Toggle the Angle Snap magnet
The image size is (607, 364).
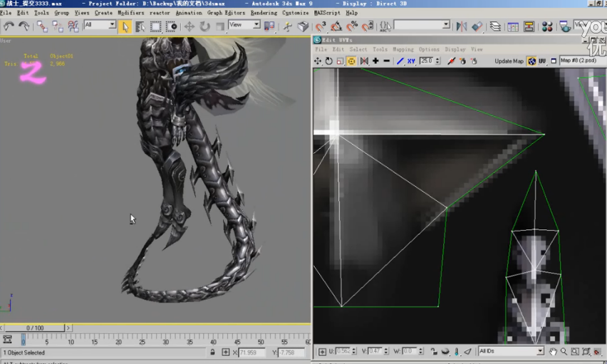pyautogui.click(x=336, y=26)
